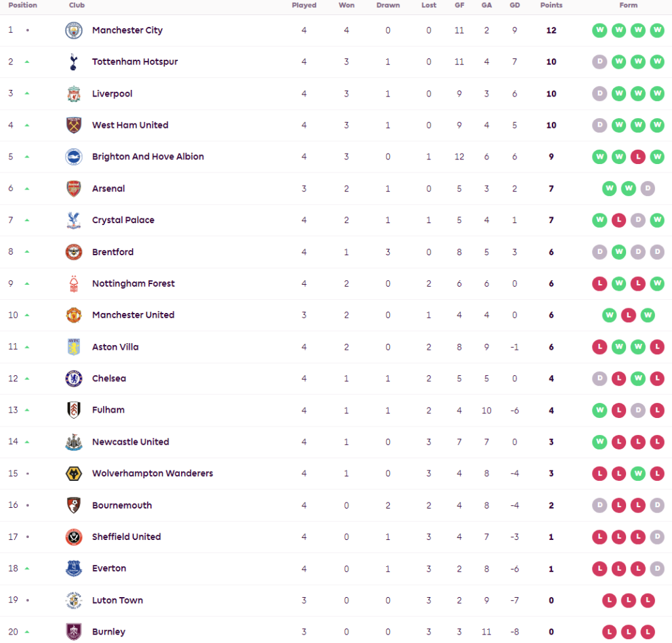This screenshot has width=672, height=643.
Task: Click the Arsenal club crest
Action: coord(73,189)
